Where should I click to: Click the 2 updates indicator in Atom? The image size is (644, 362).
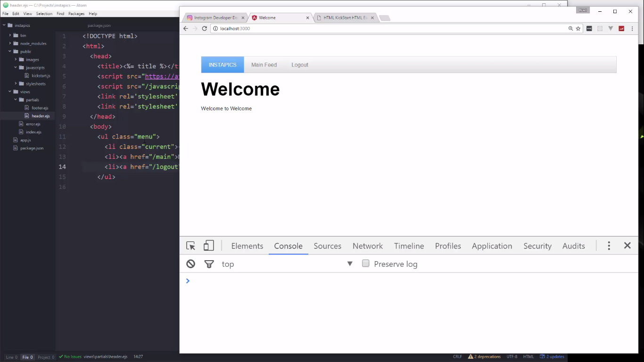click(x=552, y=357)
